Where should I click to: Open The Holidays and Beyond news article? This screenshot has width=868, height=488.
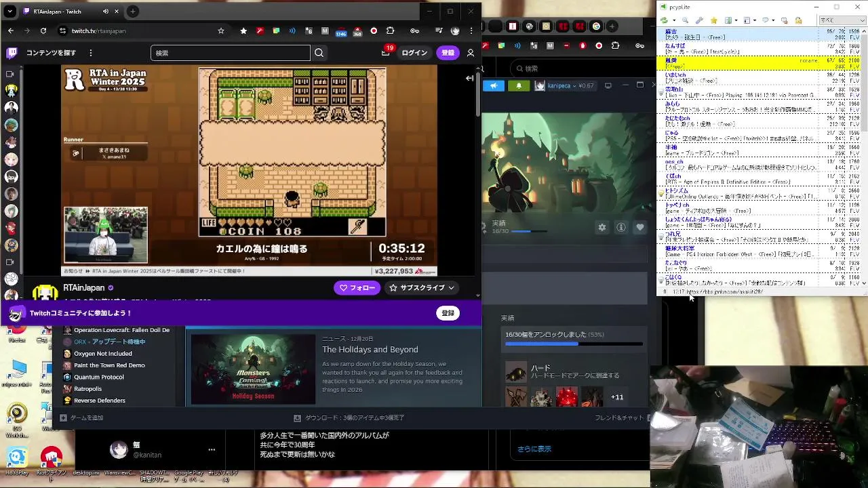tap(370, 350)
